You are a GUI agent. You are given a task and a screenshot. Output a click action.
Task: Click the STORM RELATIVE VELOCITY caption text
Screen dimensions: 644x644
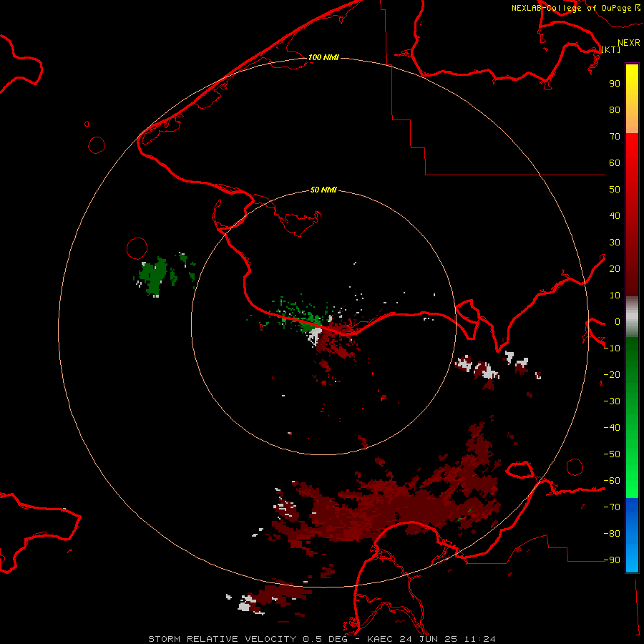(x=222, y=639)
